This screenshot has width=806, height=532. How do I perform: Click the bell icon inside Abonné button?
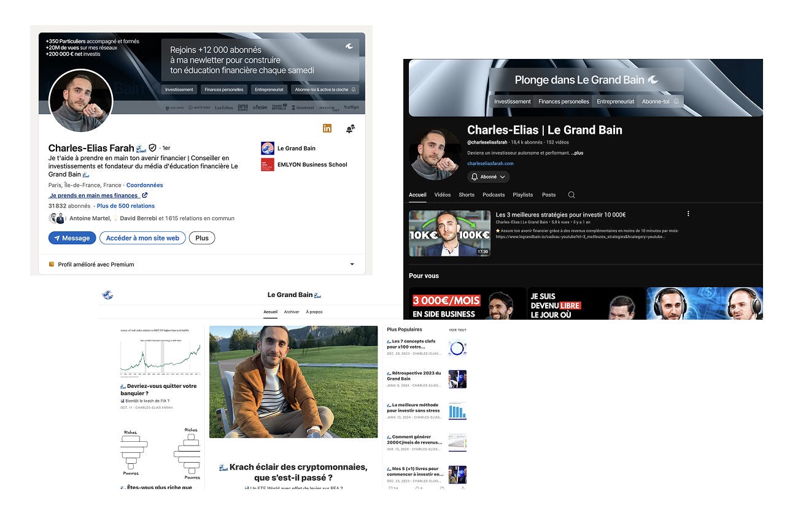coord(475,177)
